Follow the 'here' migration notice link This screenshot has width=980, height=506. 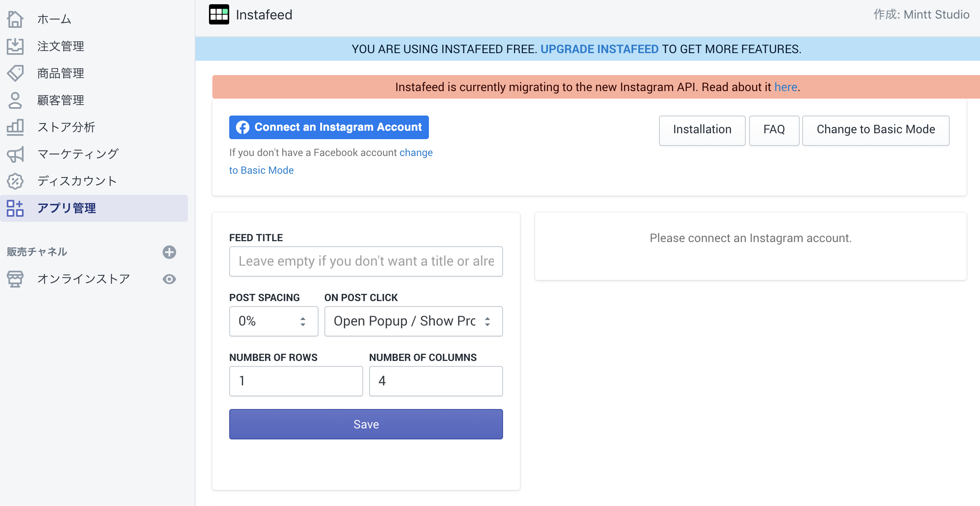786,87
